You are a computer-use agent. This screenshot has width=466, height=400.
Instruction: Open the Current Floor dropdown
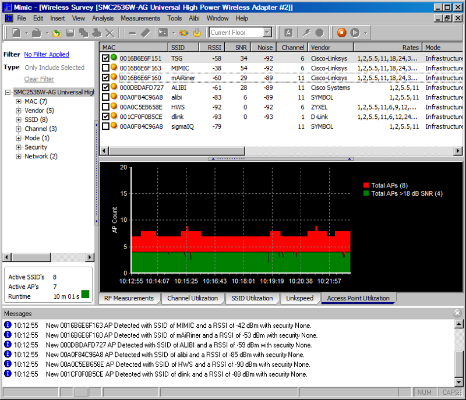click(267, 33)
